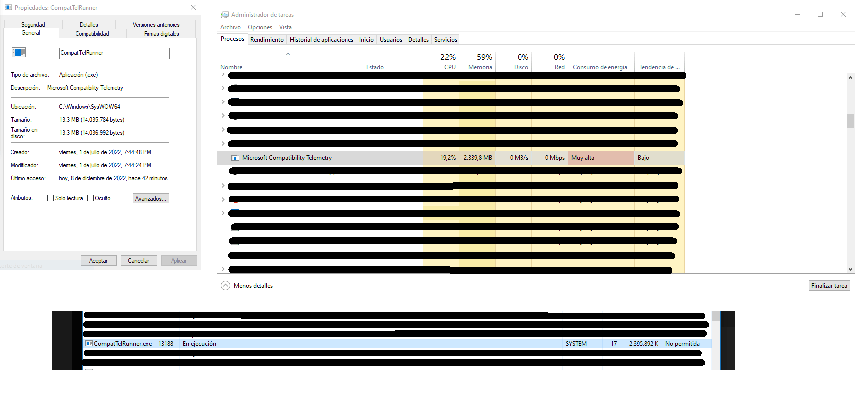Click the CompatTelRunner properties title bar icon
The image size is (868, 405).
coord(8,7)
